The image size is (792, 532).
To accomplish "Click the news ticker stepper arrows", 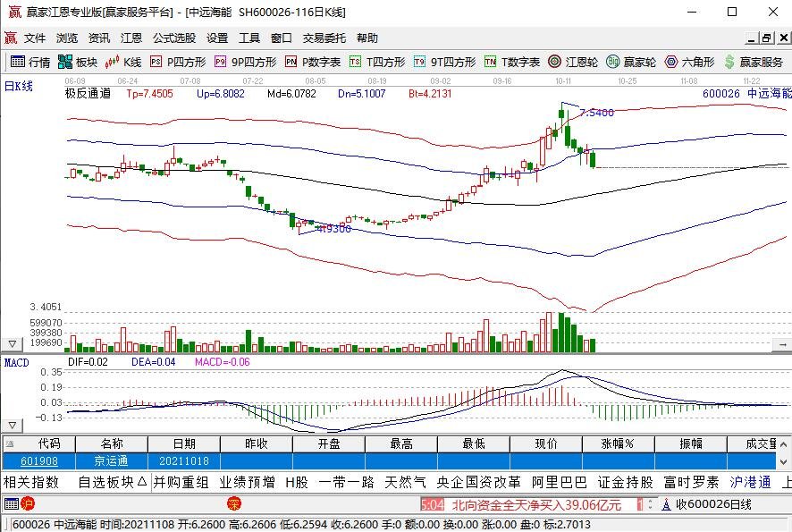I will click(651, 504).
